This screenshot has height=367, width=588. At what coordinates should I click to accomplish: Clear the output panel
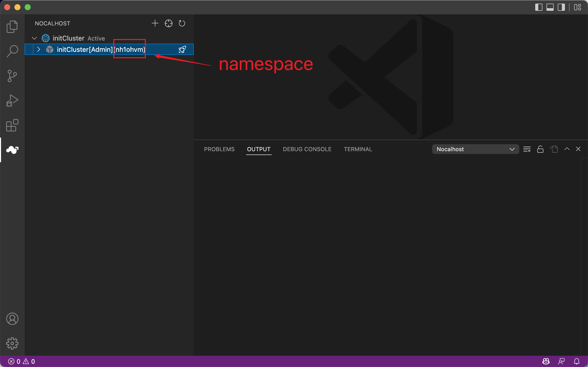point(527,149)
